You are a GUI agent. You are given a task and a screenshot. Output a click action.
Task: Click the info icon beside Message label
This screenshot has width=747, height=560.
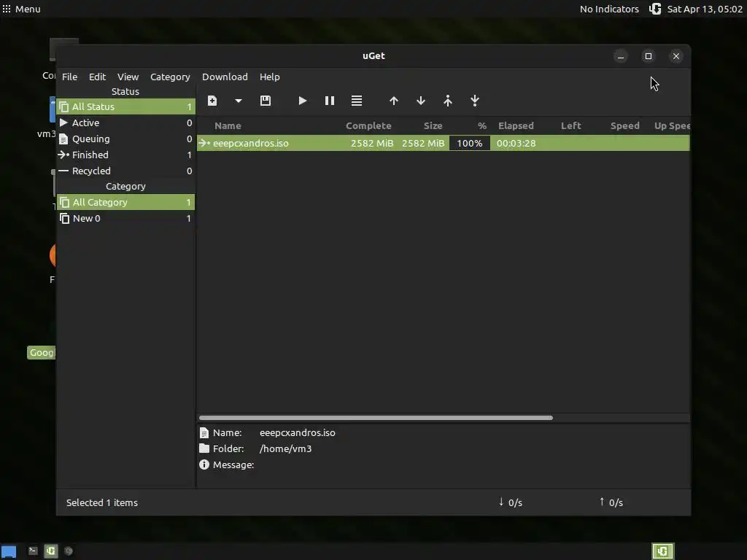204,464
